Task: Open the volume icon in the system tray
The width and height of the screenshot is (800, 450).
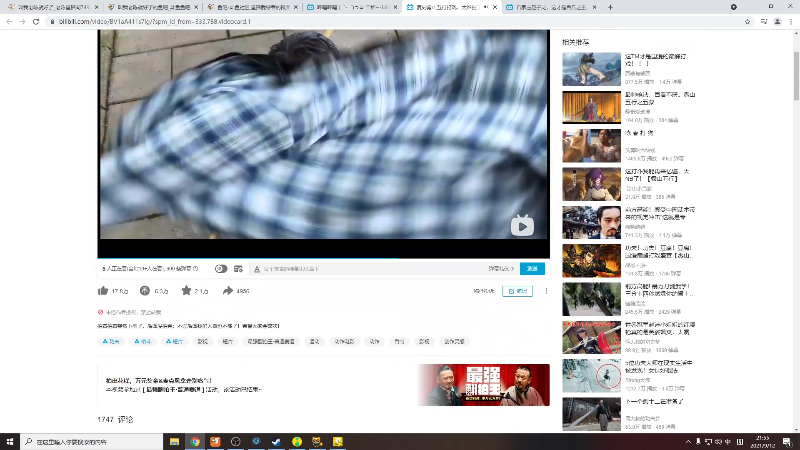Action: pyautogui.click(x=718, y=442)
